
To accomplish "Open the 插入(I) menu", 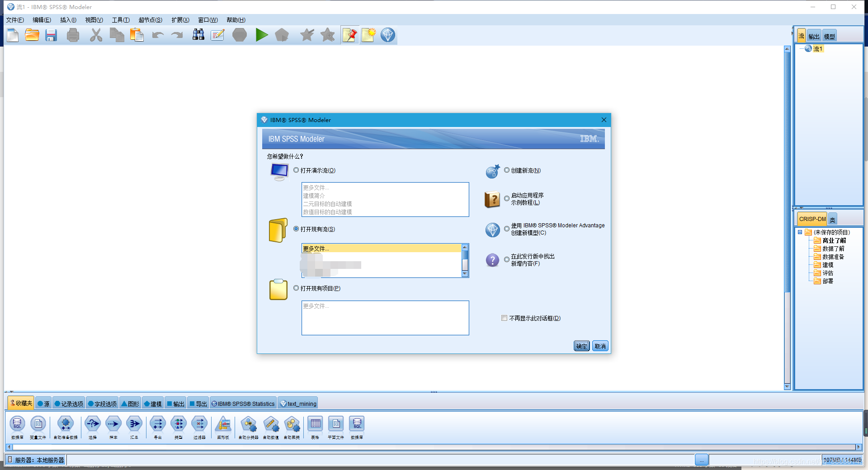I will pos(68,20).
